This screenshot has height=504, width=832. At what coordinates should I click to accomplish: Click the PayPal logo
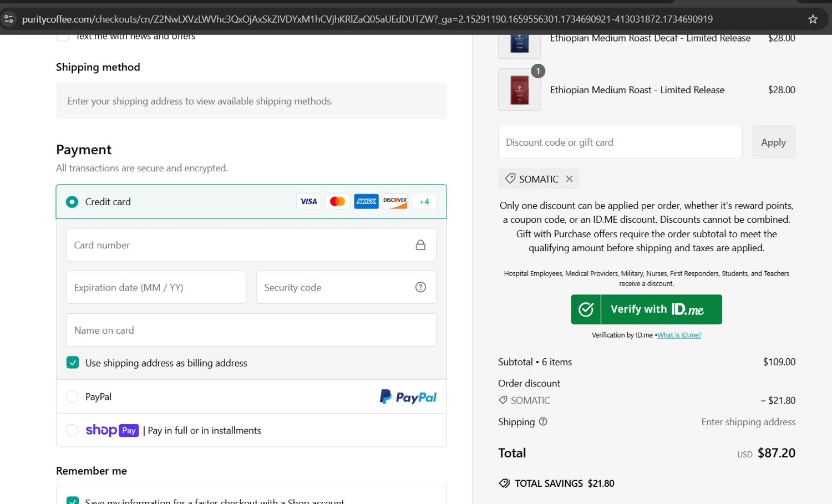point(408,397)
